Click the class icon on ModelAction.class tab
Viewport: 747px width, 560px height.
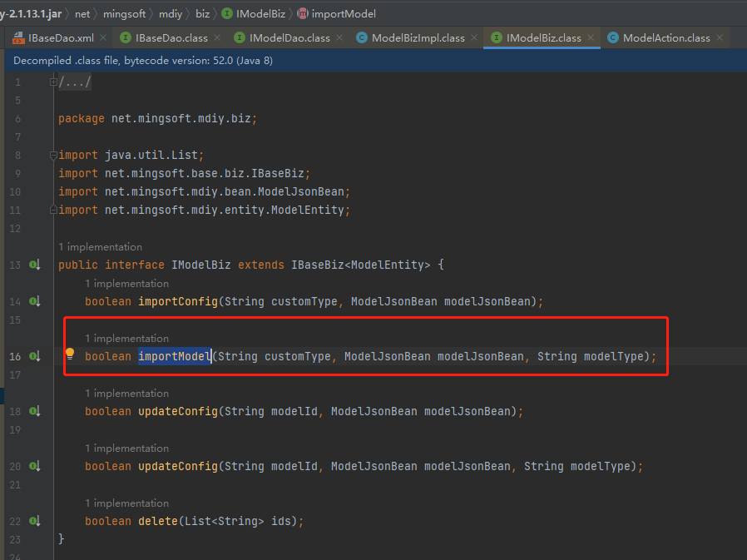pyautogui.click(x=612, y=37)
